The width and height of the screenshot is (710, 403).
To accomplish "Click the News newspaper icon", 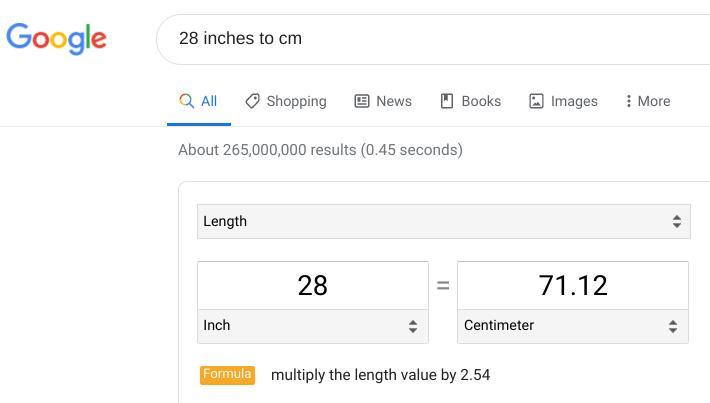I will [x=362, y=101].
